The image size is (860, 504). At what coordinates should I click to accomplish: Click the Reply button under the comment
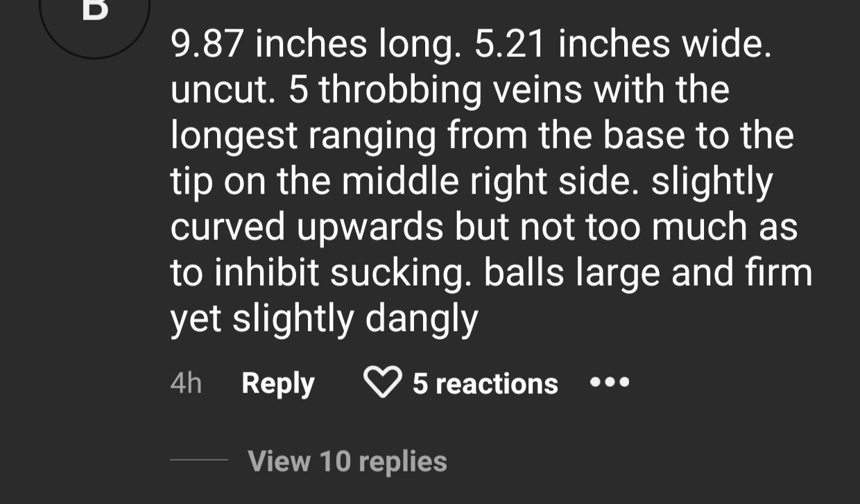(278, 384)
